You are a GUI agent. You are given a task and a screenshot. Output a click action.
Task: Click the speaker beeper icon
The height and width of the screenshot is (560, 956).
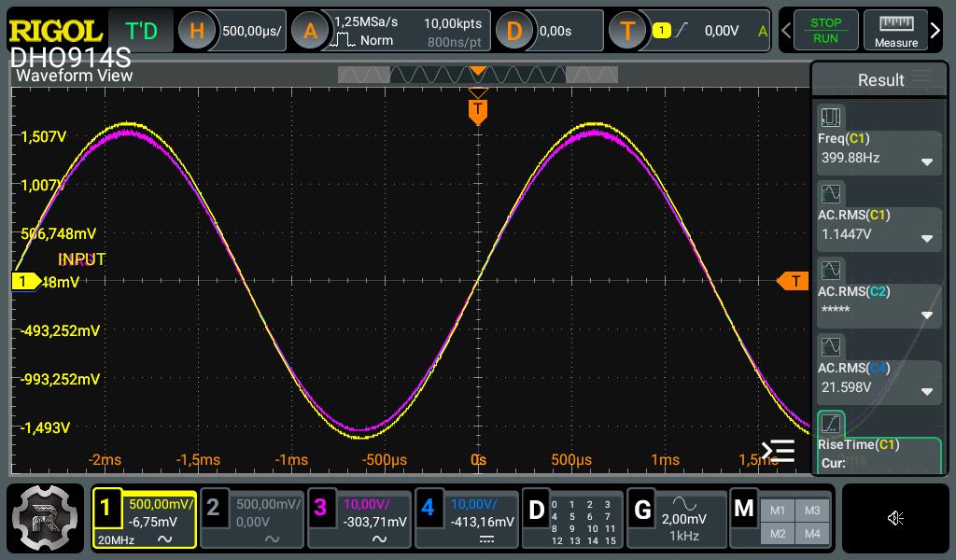895,518
